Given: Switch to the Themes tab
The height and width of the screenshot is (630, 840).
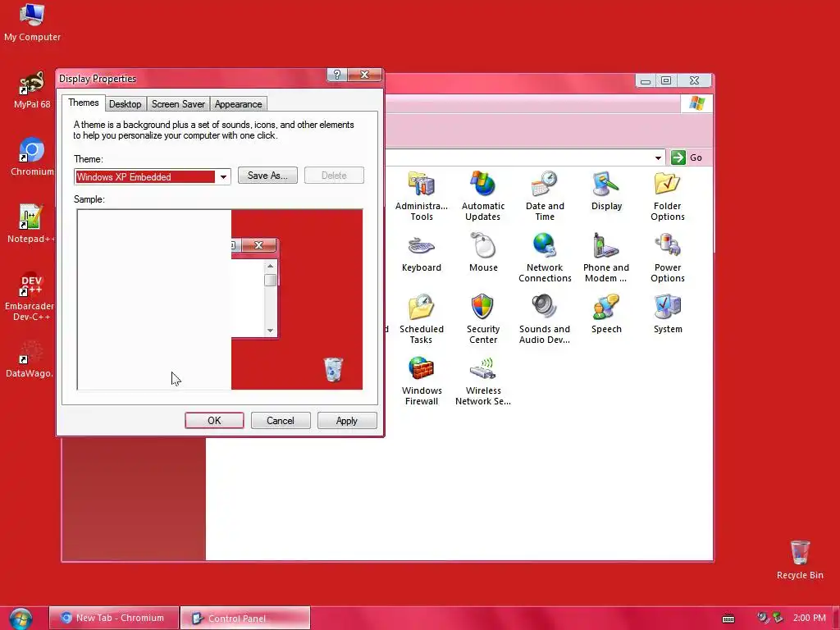Looking at the screenshot, I should pos(83,103).
